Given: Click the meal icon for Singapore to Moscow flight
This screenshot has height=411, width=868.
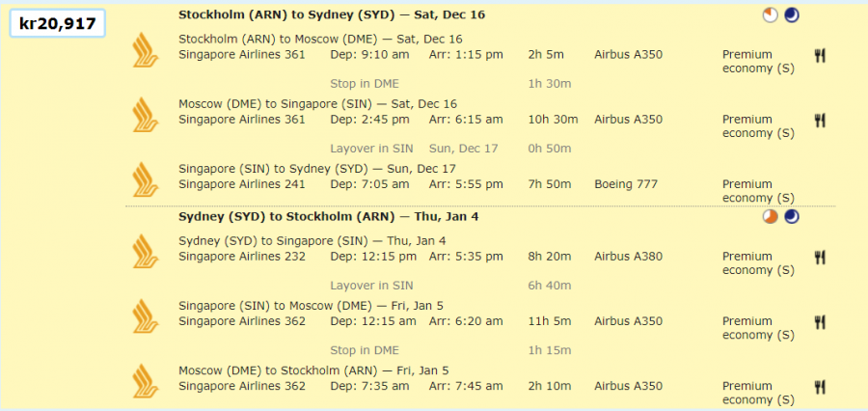Looking at the screenshot, I should click(x=821, y=321).
